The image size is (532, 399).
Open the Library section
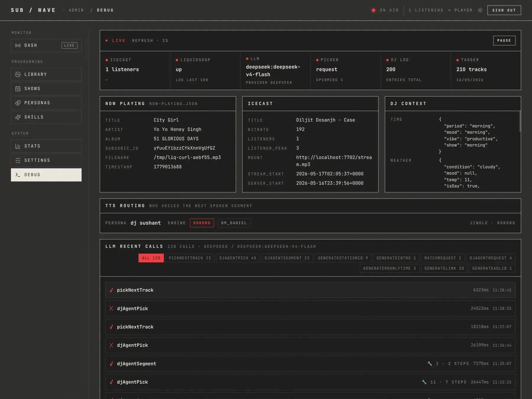pos(46,75)
